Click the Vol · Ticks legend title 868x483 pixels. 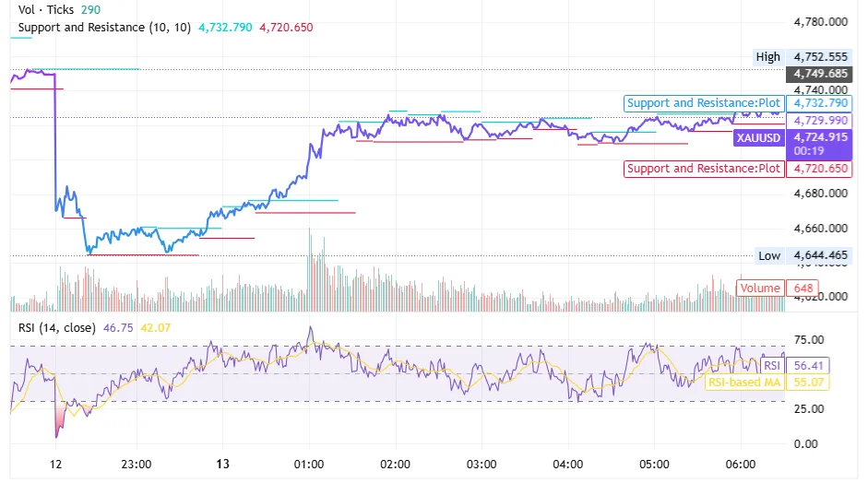click(45, 10)
